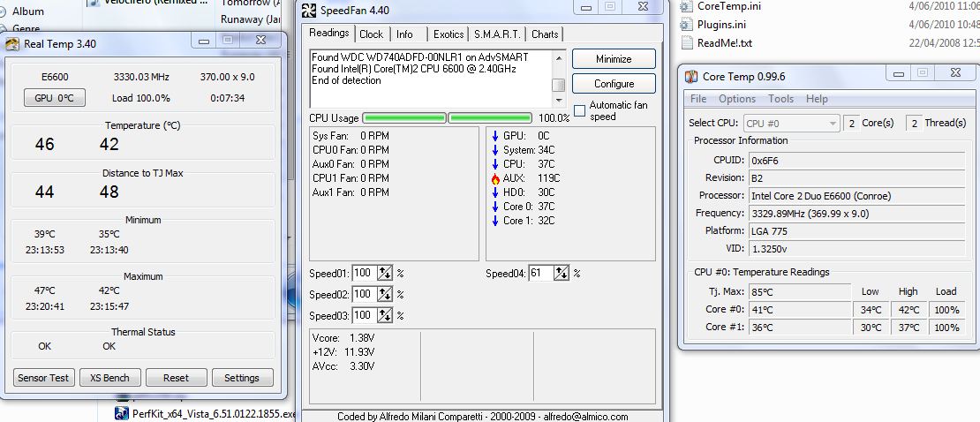Click the Core 0 temperature arrow icon
The image size is (980, 422).
point(495,207)
